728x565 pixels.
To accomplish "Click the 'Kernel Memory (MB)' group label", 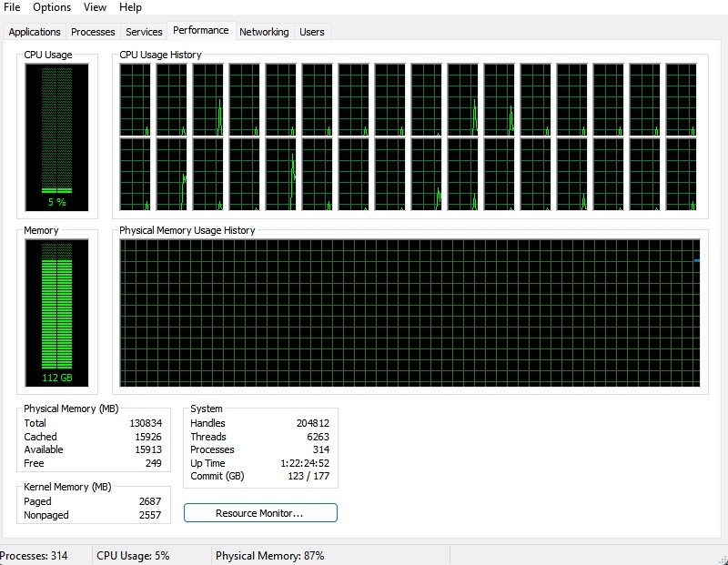I will pos(67,487).
